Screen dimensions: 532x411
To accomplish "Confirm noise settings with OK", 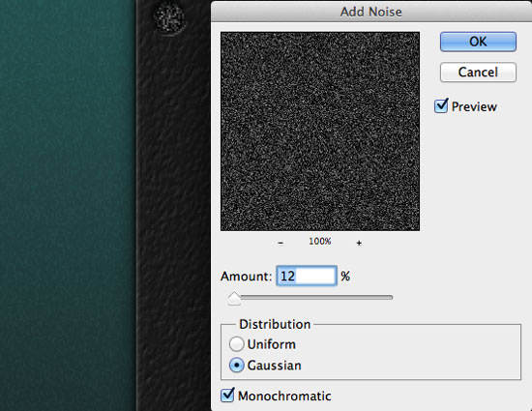I will (x=478, y=42).
